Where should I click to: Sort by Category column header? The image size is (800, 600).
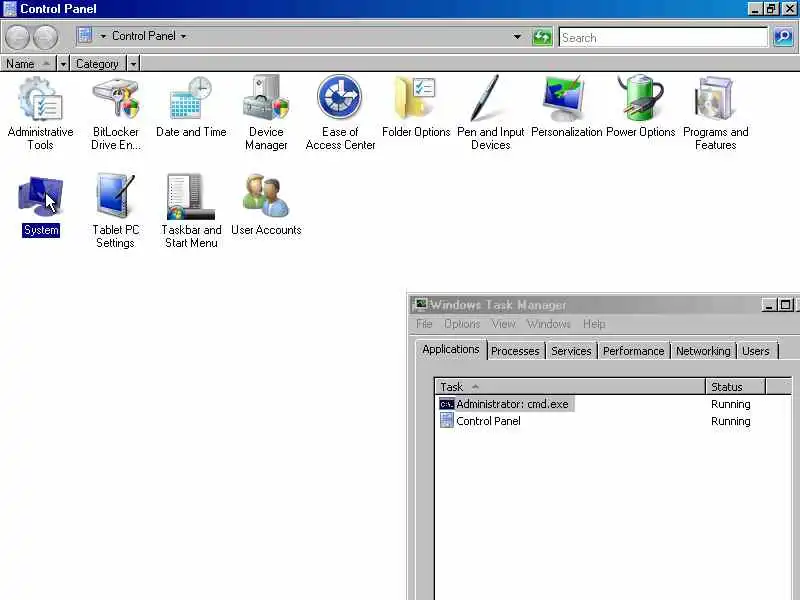click(x=98, y=64)
